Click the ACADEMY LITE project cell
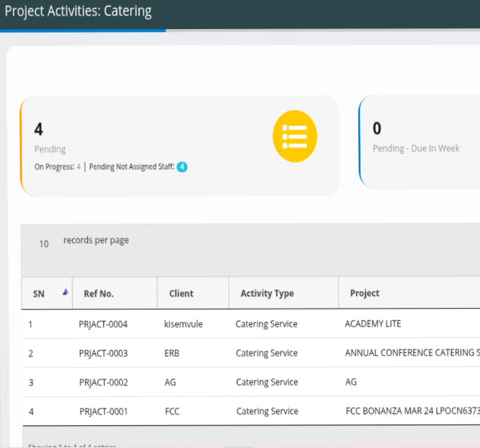 372,324
